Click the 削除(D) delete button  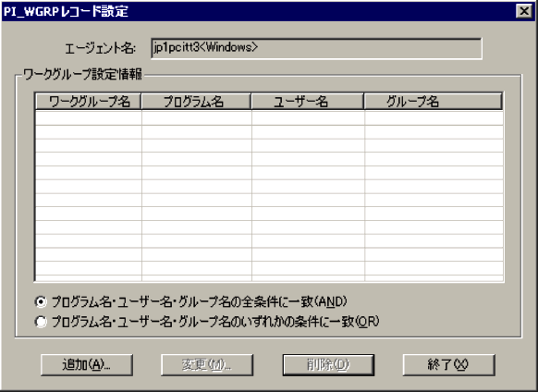[328, 365]
